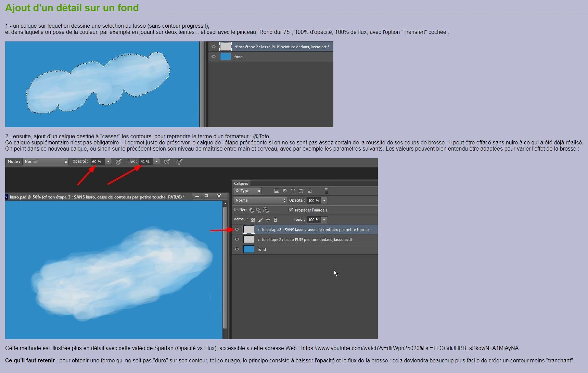Open the brush Opacité 60% dropdown arrow

pyautogui.click(x=108, y=162)
